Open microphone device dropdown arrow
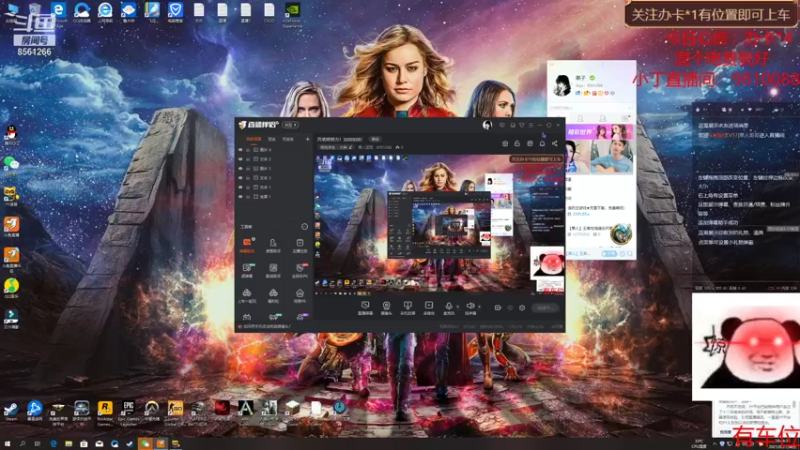Screen dimensions: 800x450 click(457, 306)
